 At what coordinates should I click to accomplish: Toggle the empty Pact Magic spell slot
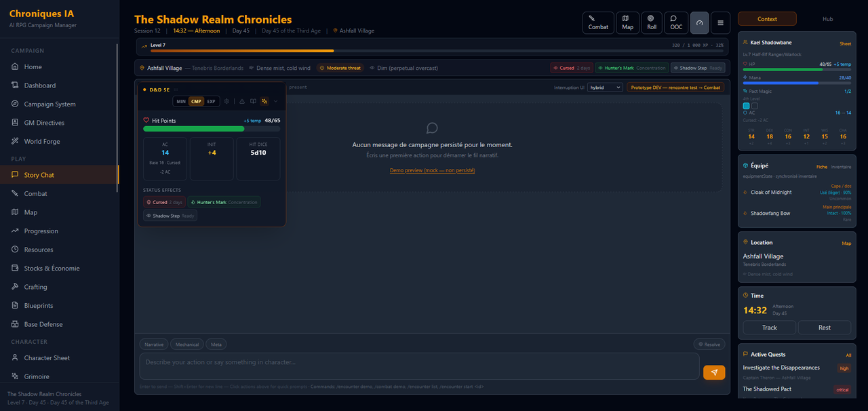pos(755,106)
